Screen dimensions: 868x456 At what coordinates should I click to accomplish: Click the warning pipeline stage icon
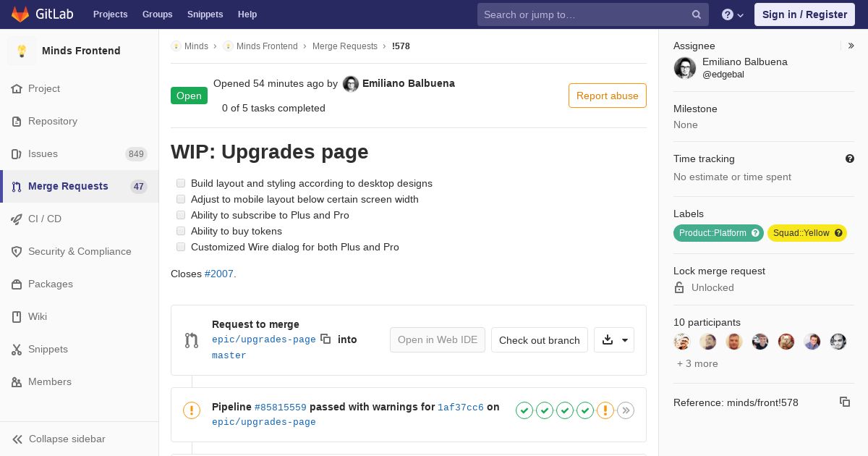coord(605,410)
